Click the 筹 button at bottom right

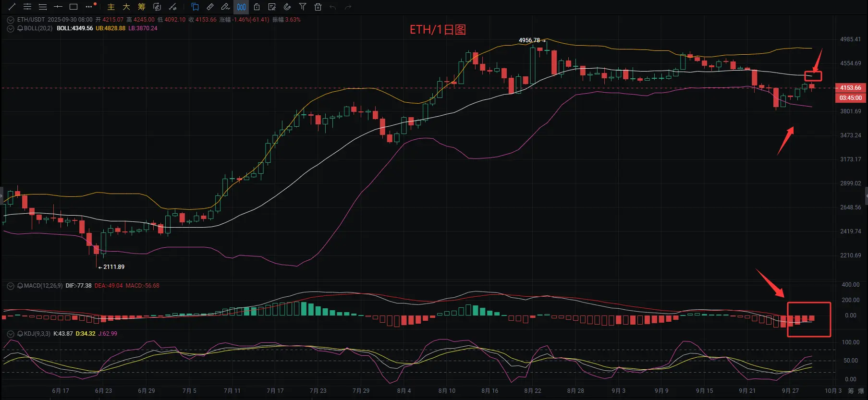coord(851,391)
